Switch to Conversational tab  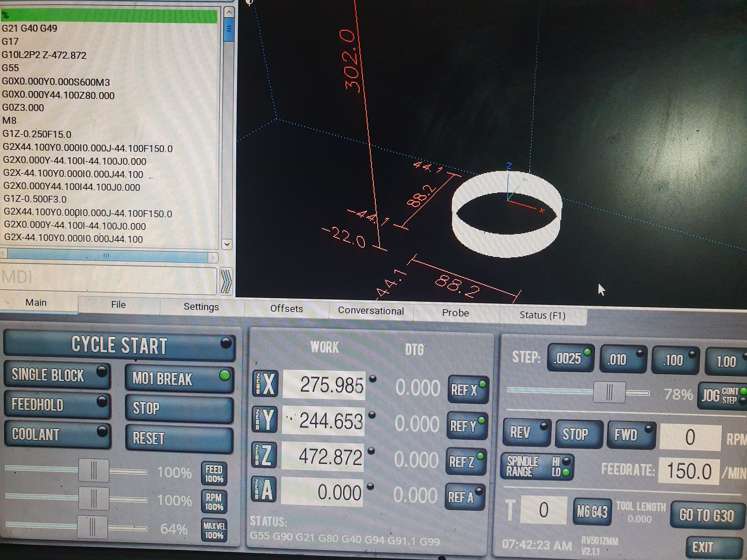point(371,311)
